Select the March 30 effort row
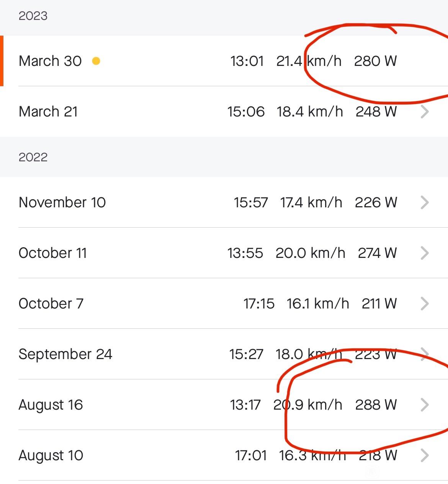Viewport: 448px width, 484px height. click(224, 61)
